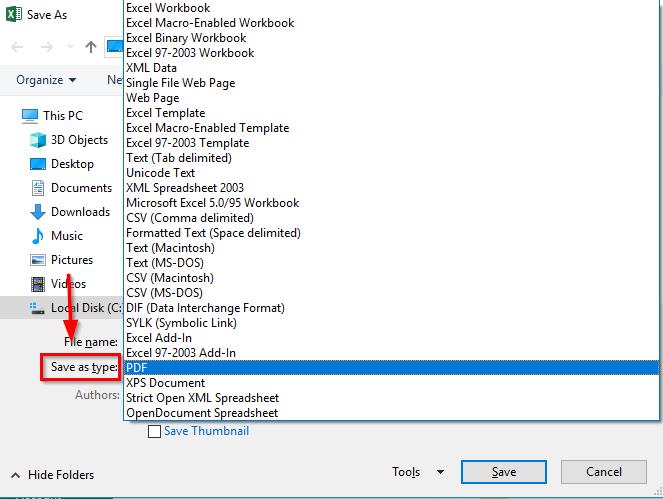Select Web Page file type
This screenshot has width=663, height=499.
click(x=392, y=98)
